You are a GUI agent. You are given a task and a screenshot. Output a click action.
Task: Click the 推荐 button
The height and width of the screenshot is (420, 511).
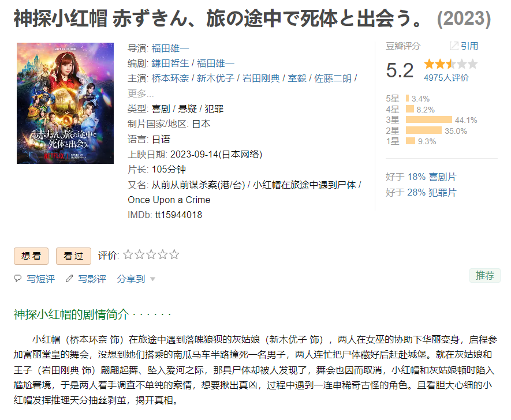pos(485,275)
